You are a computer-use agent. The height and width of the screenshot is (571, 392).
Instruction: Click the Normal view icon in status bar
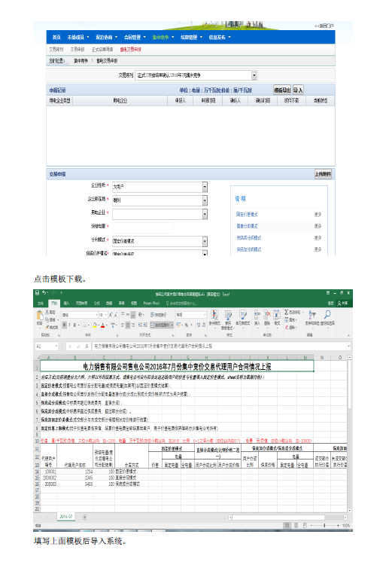click(287, 526)
